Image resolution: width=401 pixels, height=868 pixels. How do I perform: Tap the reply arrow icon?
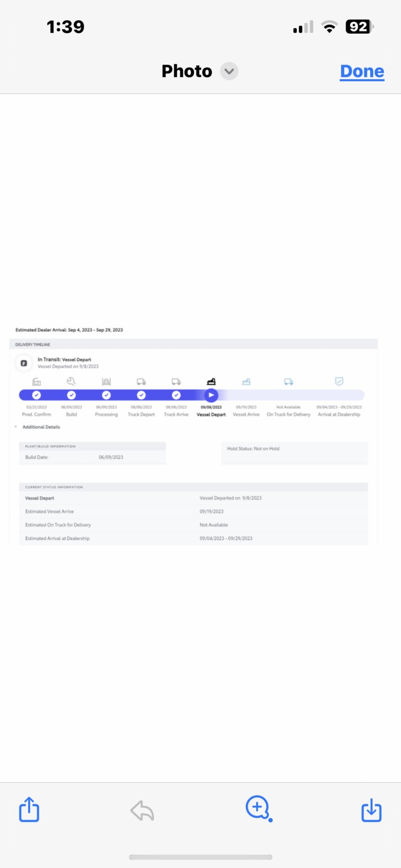[x=142, y=811]
